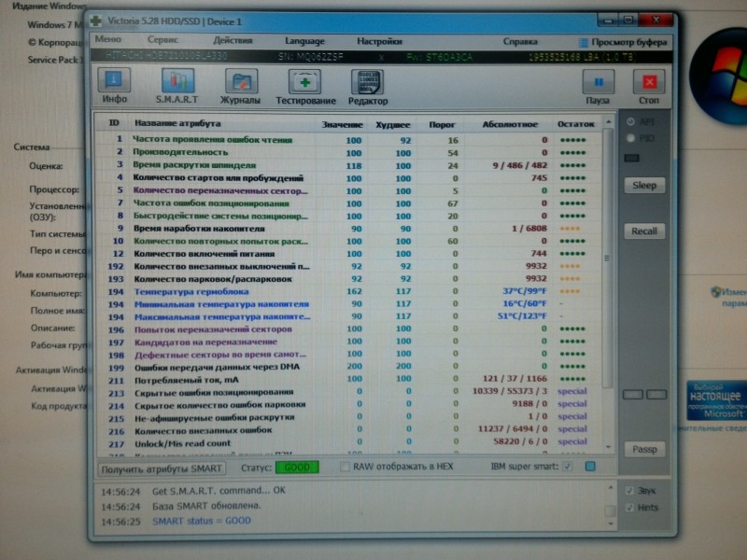Select row Количество стартов или пробуждений
747x560 pixels.
pos(347,178)
